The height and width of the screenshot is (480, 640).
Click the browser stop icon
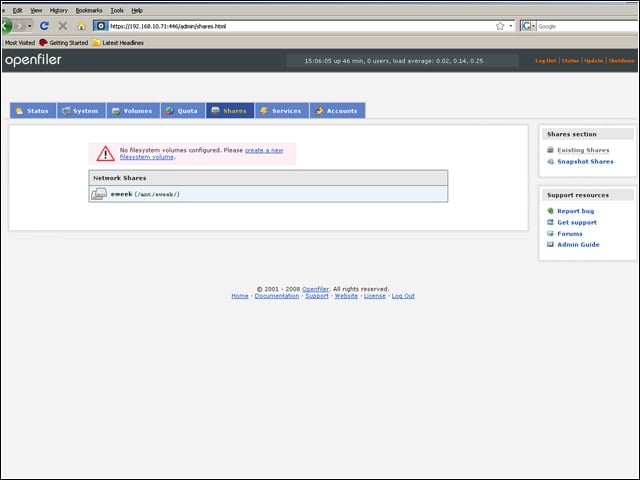[62, 26]
